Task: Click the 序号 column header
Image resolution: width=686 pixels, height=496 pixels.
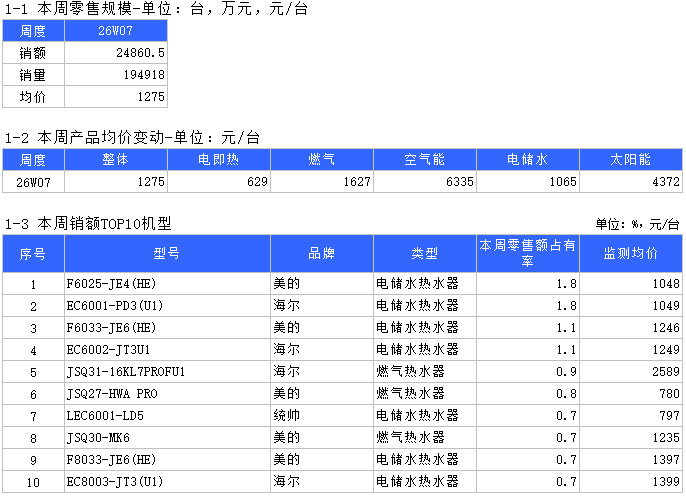Action: coord(33,253)
